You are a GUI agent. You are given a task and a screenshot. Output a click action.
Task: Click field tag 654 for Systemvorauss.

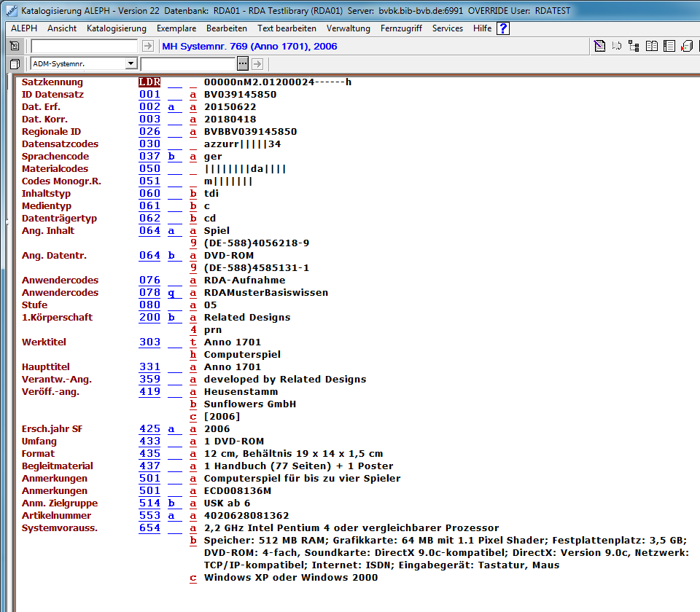tap(149, 528)
